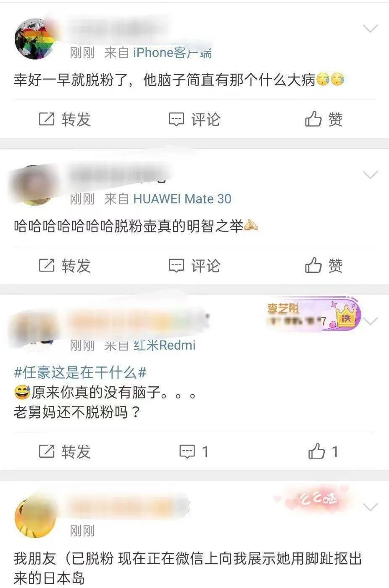Open comments on the first post
The width and height of the screenshot is (389, 588).
coord(194,119)
